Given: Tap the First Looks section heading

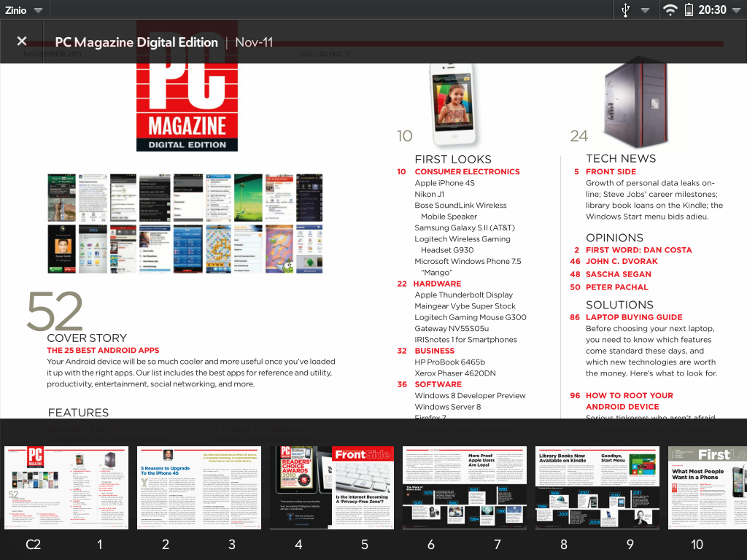Looking at the screenshot, I should [452, 159].
